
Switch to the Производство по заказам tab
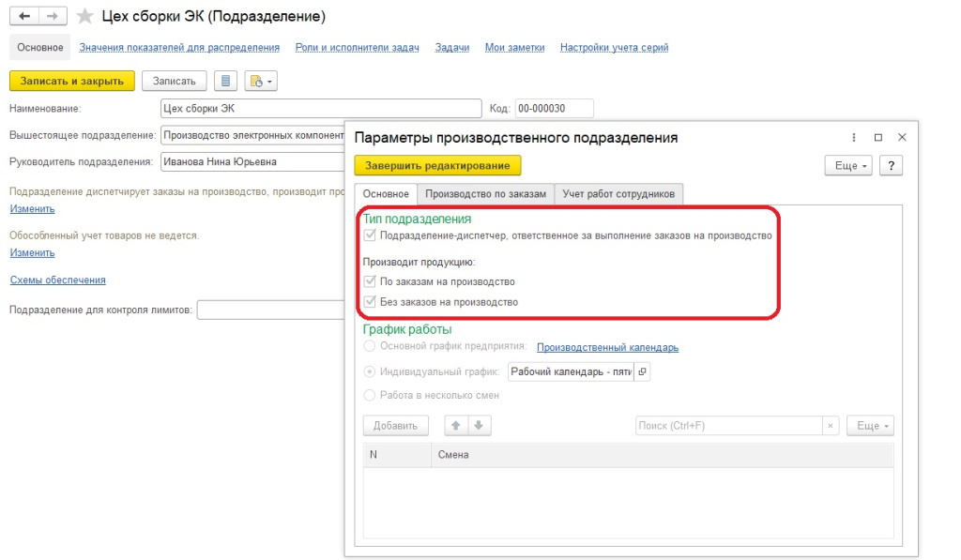(485, 194)
